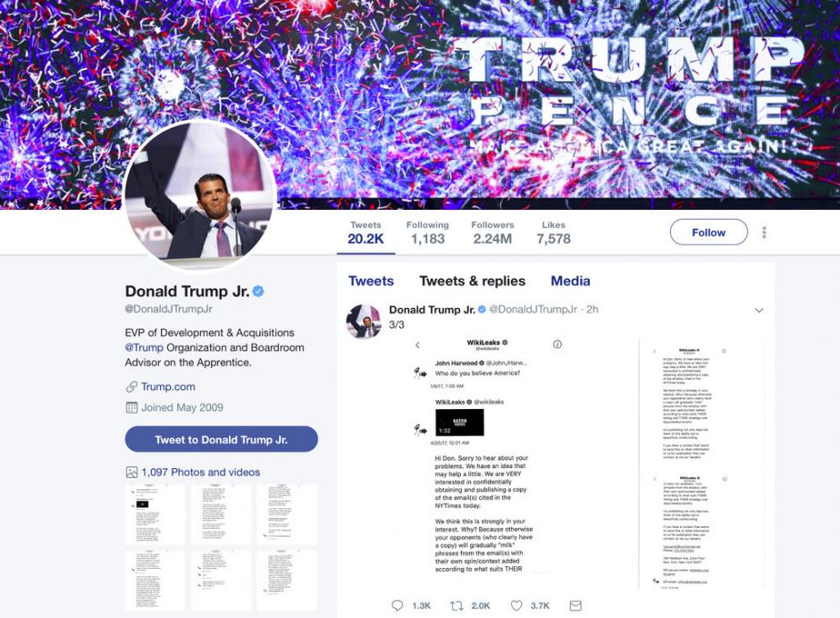Click the info icon in WikiLeaks screenshot

[x=557, y=345]
